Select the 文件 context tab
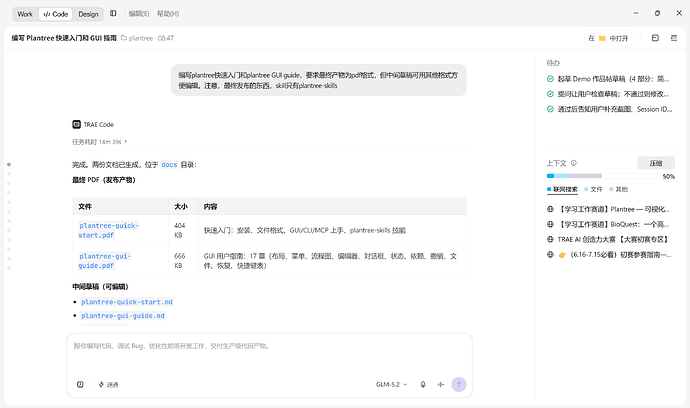 click(x=593, y=189)
